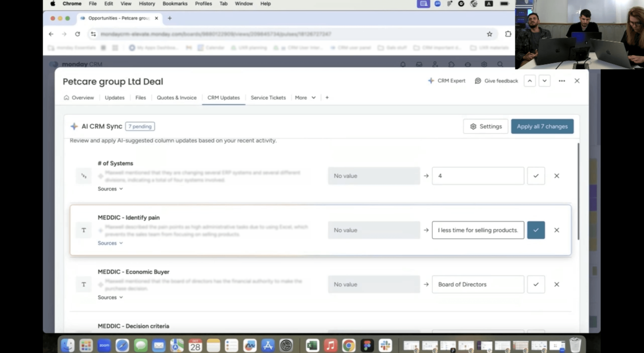Open the Apple menu

click(53, 4)
